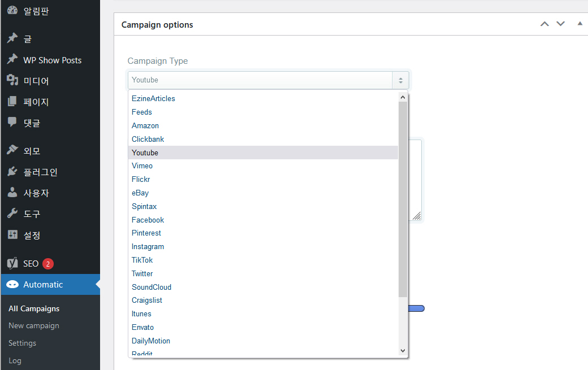
Task: Move Campaign options panel down
Action: point(561,24)
